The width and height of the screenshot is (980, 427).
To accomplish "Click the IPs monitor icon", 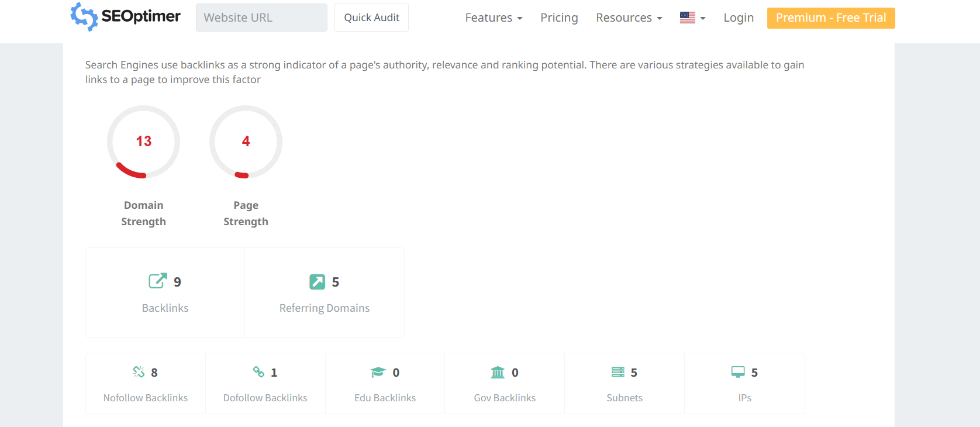I will [738, 372].
